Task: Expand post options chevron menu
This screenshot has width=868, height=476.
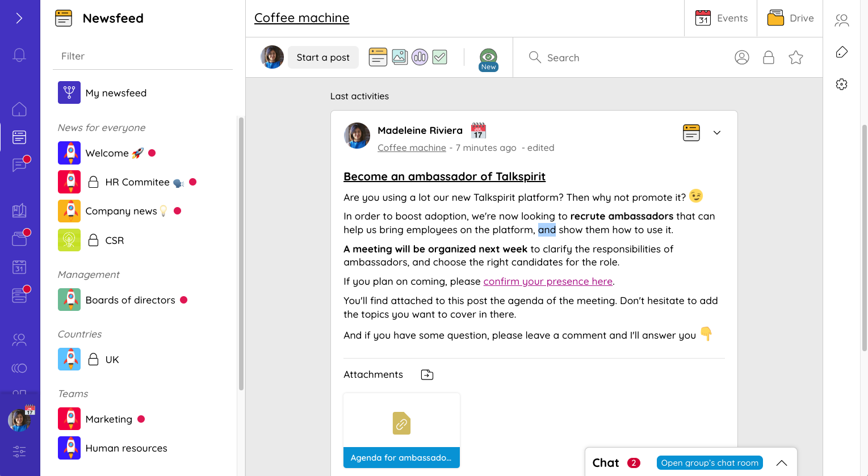Action: point(717,133)
